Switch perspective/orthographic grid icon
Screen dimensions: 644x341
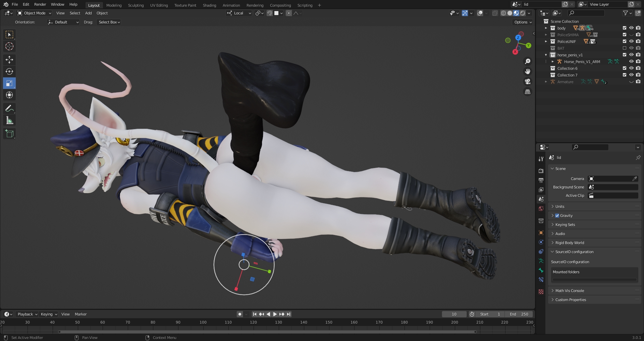pos(528,92)
